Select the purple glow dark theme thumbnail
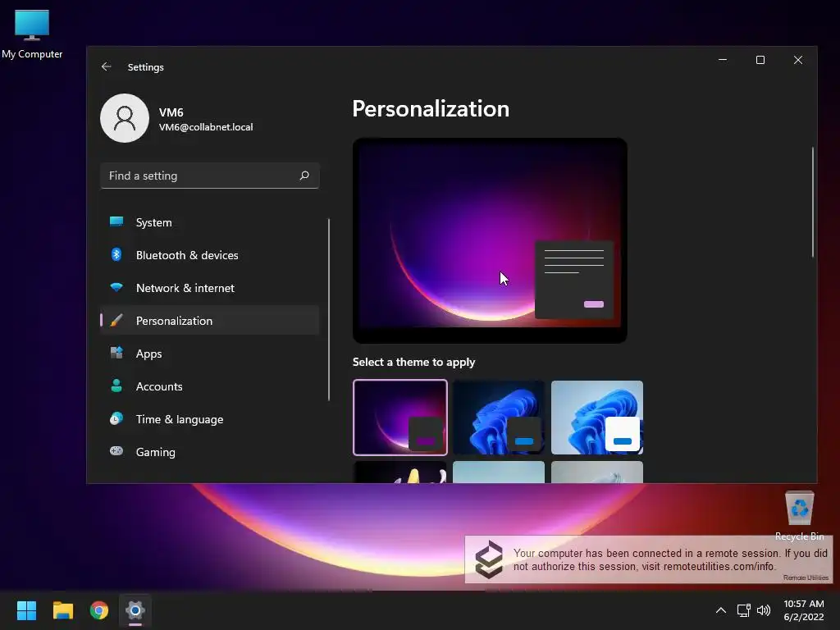 400,418
